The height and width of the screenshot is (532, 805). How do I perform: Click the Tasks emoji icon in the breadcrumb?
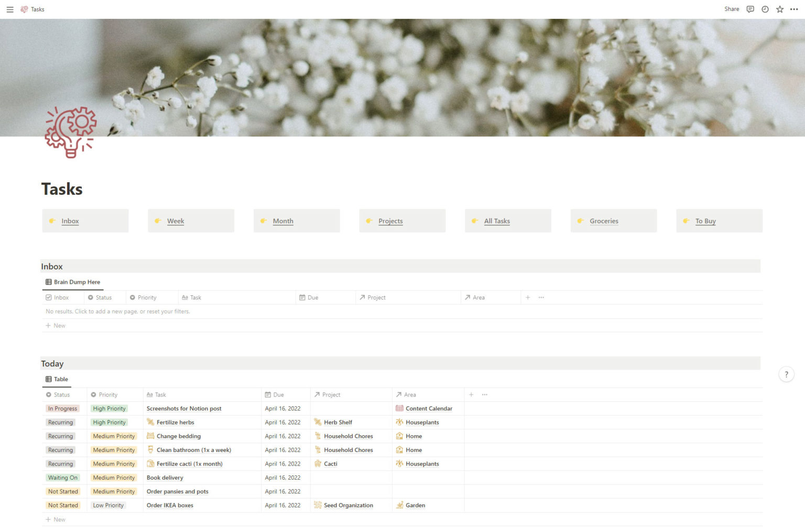23,9
